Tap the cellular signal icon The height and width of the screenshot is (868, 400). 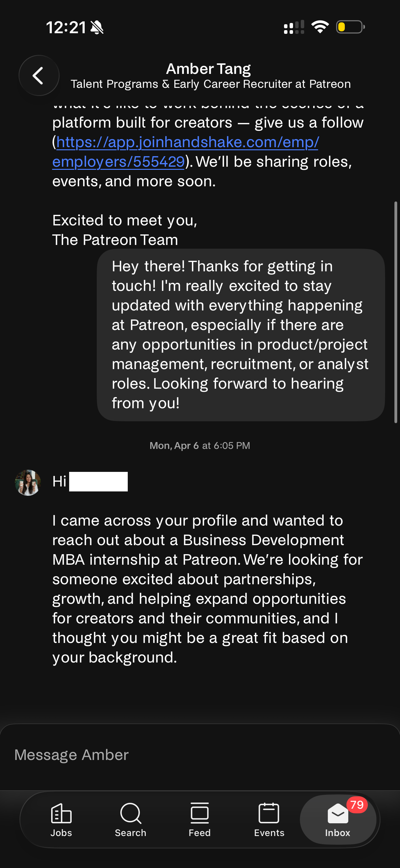pyautogui.click(x=294, y=27)
